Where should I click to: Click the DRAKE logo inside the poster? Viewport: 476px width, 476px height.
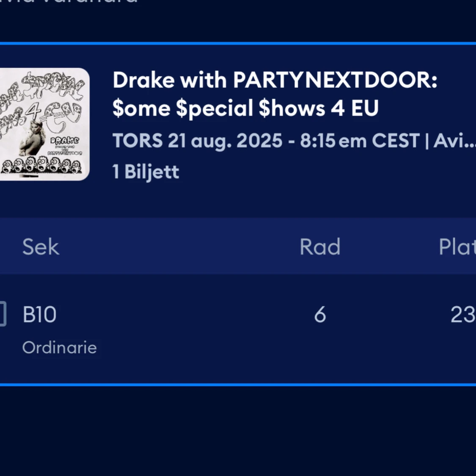point(64,141)
